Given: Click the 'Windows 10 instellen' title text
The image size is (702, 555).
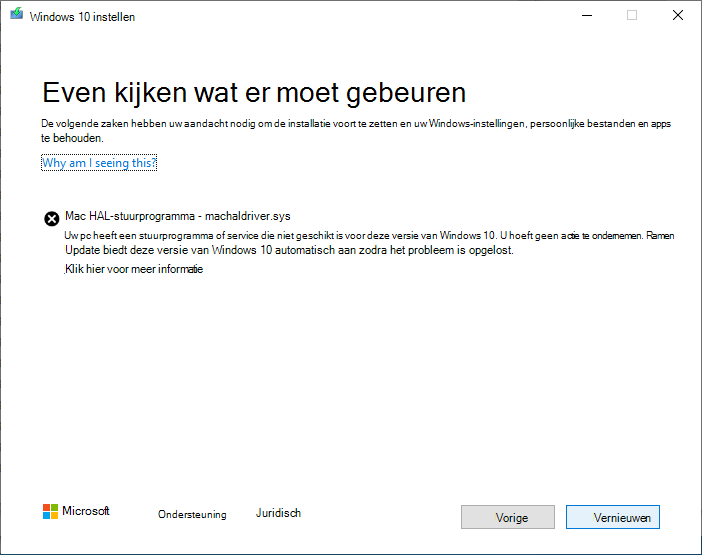Looking at the screenshot, I should (82, 17).
